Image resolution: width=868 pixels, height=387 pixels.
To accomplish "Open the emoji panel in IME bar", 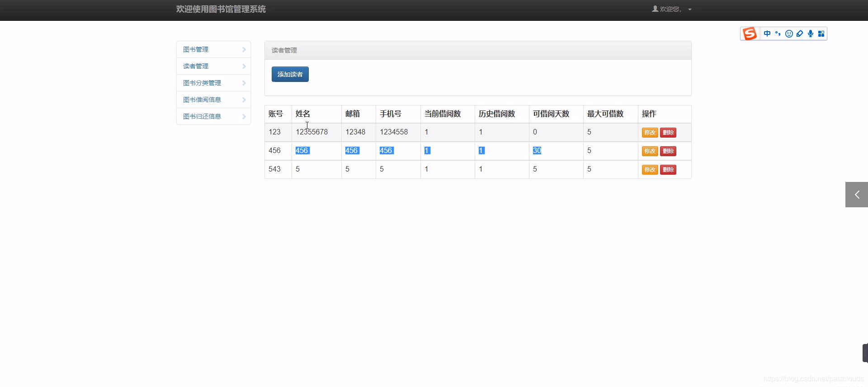I will pyautogui.click(x=789, y=33).
